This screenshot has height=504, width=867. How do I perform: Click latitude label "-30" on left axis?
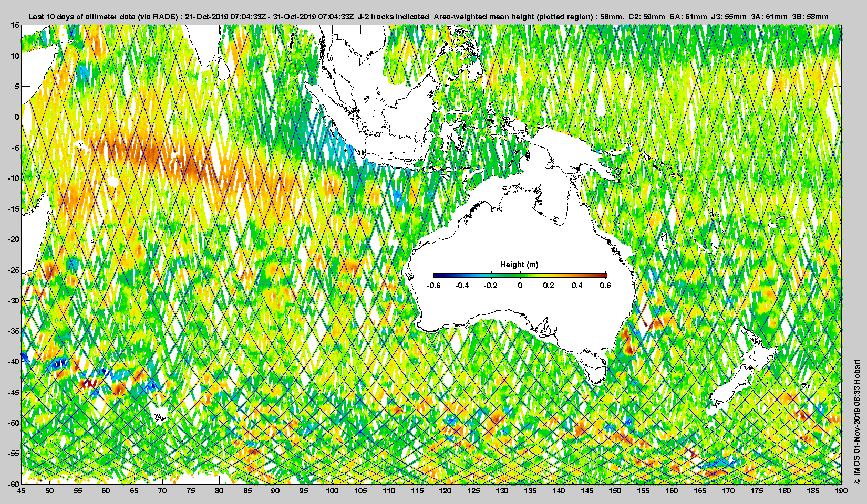(x=14, y=300)
